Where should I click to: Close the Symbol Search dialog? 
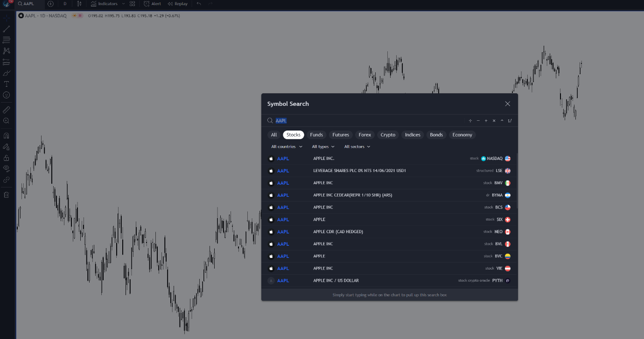pos(508,104)
